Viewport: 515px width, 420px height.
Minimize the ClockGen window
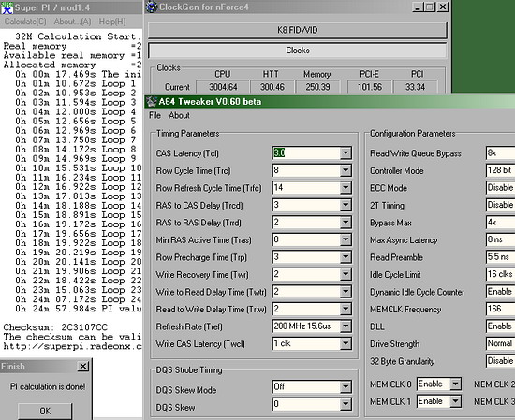click(x=418, y=7)
